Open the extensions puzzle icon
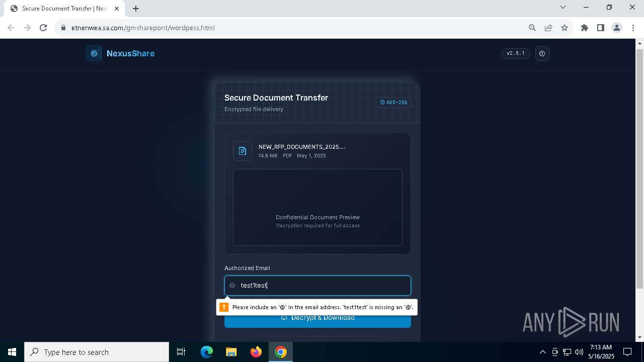Screen dimensions: 644x362 (x=585, y=28)
